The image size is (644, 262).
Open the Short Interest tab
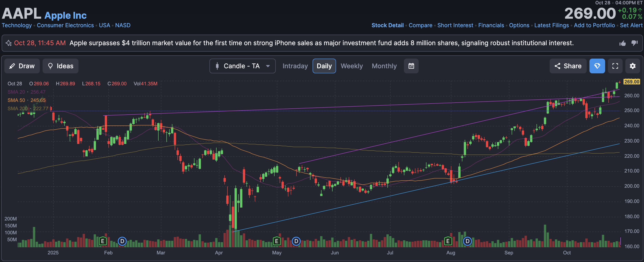tap(455, 25)
